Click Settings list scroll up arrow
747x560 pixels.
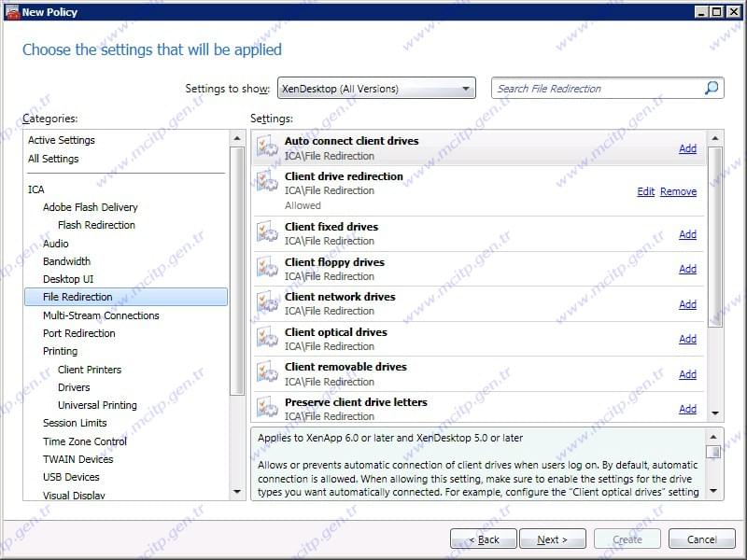[715, 138]
